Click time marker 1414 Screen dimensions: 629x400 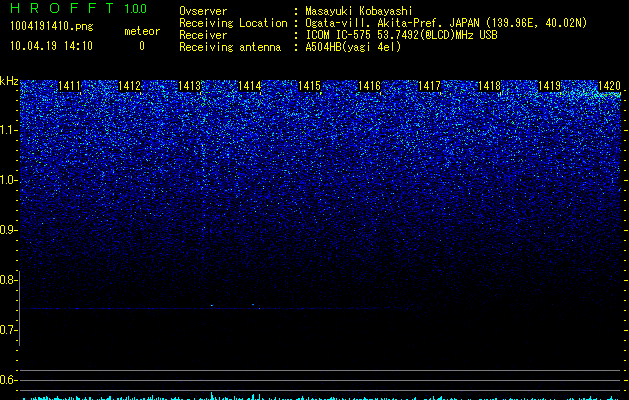point(250,86)
